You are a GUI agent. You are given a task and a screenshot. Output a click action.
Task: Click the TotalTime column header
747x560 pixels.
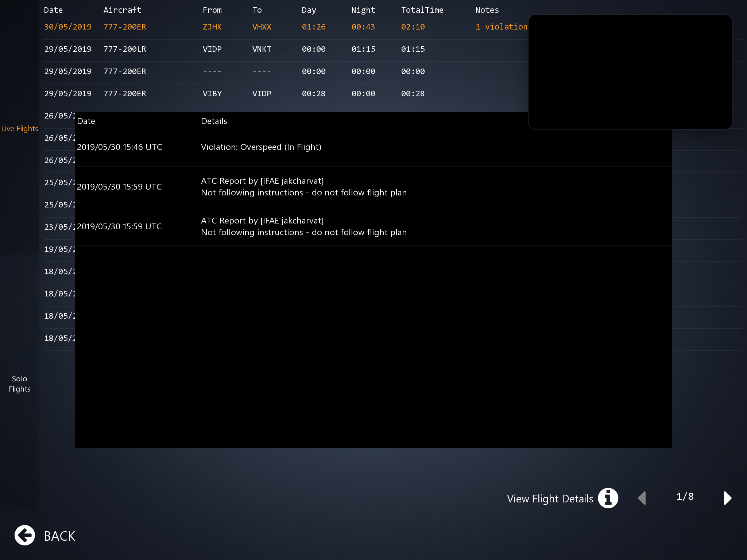point(422,10)
